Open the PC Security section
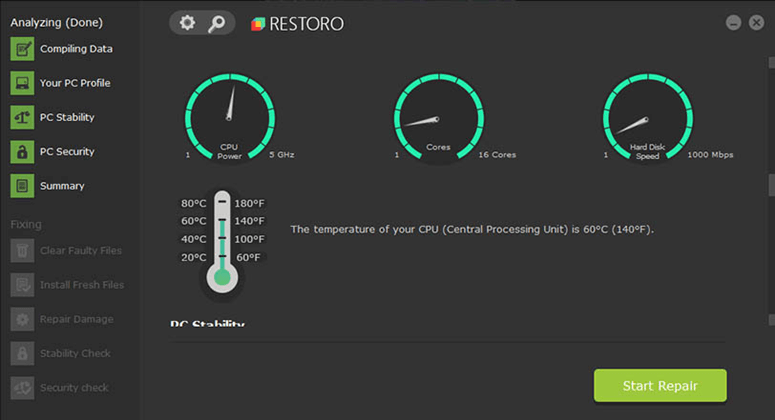Viewport: 775px width, 420px height. 67,152
